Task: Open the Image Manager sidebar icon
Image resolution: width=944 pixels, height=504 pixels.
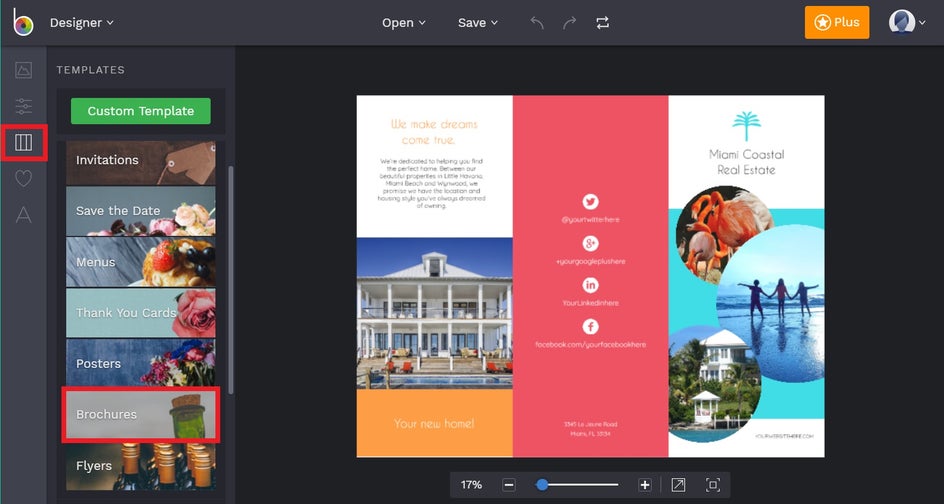Action: point(23,70)
